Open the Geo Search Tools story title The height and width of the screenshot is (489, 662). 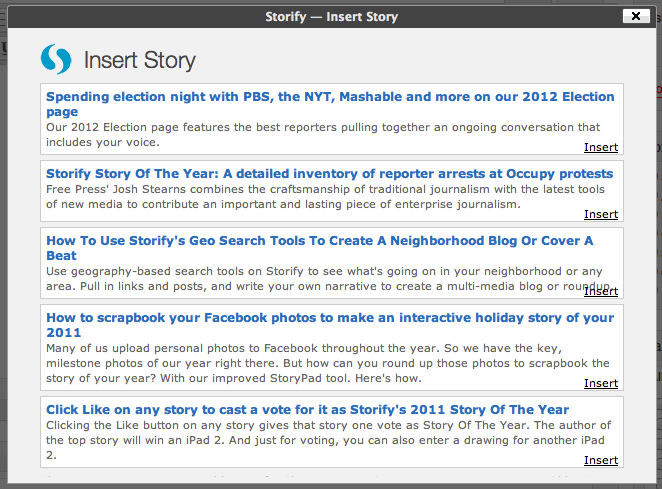point(320,248)
